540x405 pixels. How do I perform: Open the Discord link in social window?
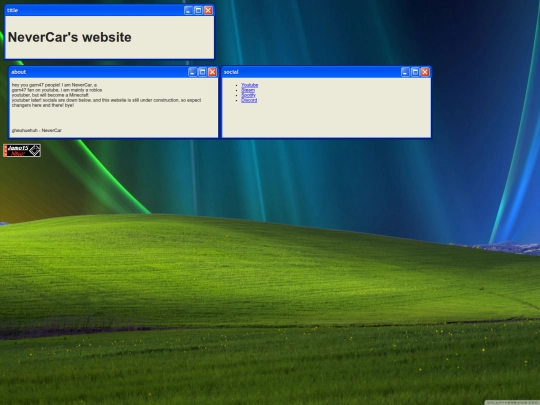[x=249, y=100]
